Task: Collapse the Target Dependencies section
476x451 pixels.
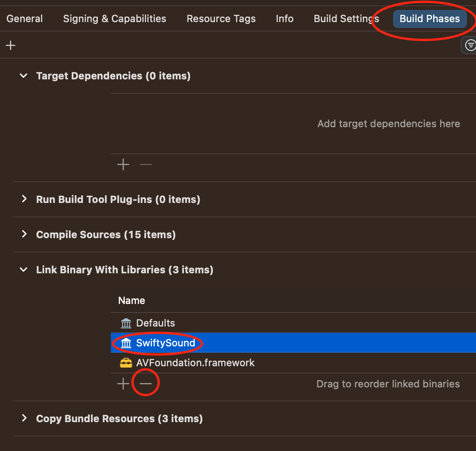Action: click(23, 76)
